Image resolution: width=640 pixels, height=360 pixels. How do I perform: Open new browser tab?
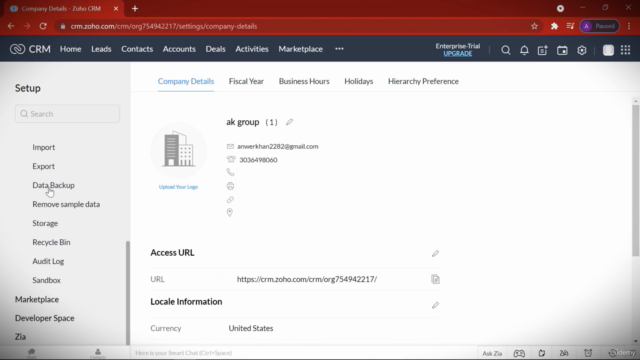pyautogui.click(x=135, y=9)
